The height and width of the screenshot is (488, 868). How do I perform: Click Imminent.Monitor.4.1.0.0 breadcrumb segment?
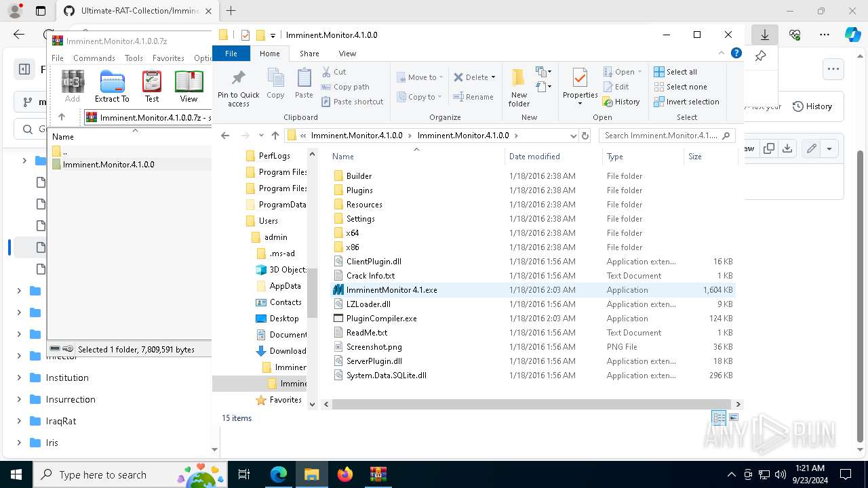[x=463, y=136]
